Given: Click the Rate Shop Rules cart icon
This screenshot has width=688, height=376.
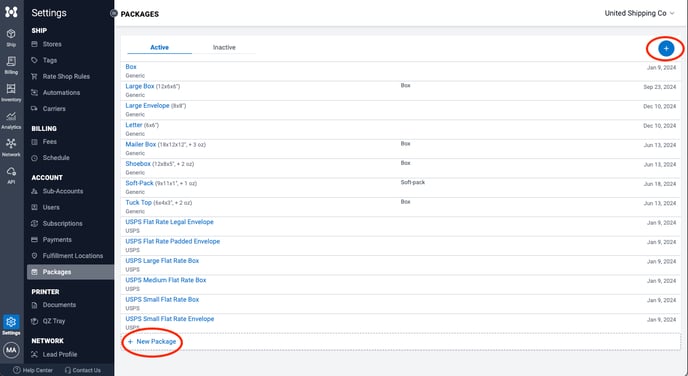Looking at the screenshot, I should [35, 76].
